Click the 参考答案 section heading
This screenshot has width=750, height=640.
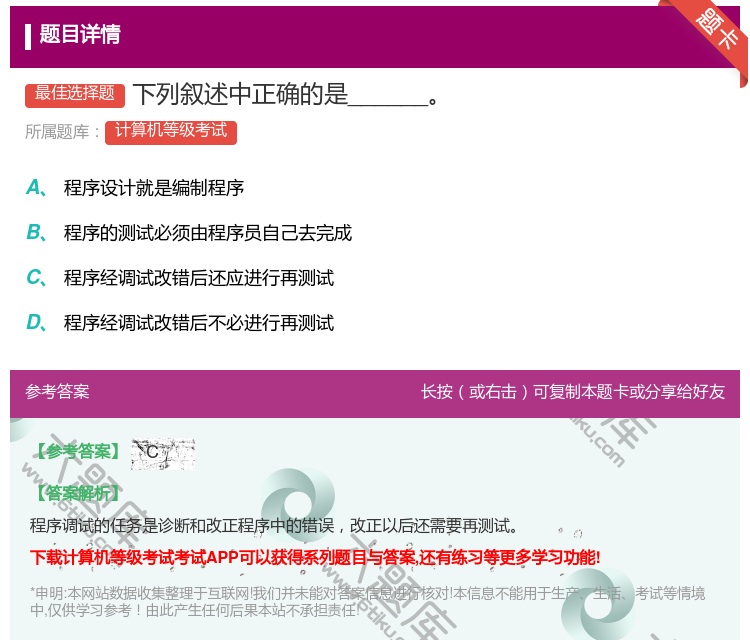click(57, 392)
